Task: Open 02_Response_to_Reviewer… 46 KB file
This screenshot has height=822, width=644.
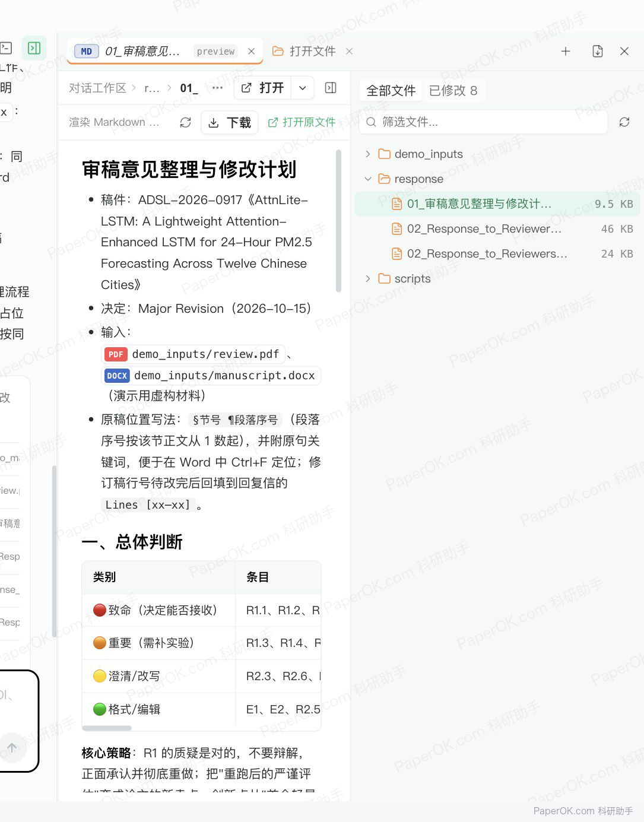Action: coord(497,228)
